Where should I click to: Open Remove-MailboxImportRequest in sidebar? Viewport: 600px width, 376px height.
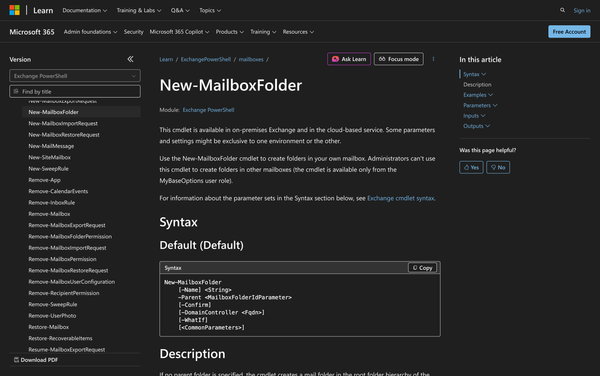coord(67,248)
